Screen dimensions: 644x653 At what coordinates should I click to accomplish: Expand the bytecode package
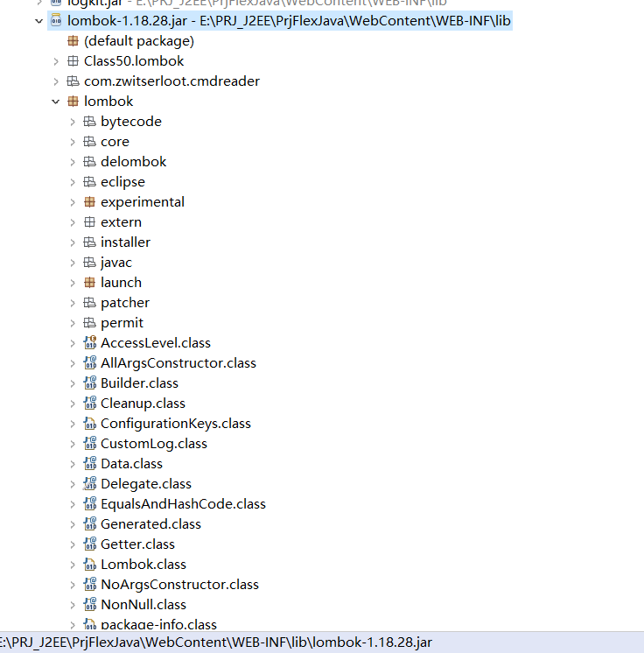(x=73, y=122)
